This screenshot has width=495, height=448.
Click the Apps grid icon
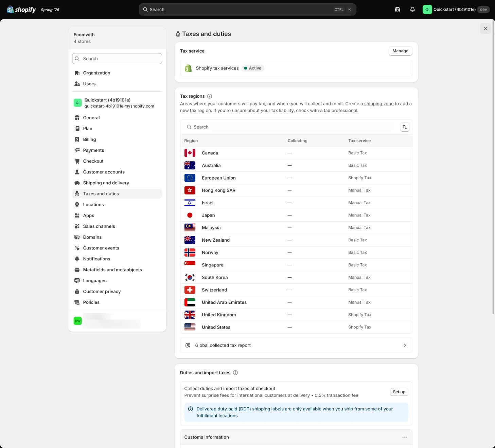(77, 216)
